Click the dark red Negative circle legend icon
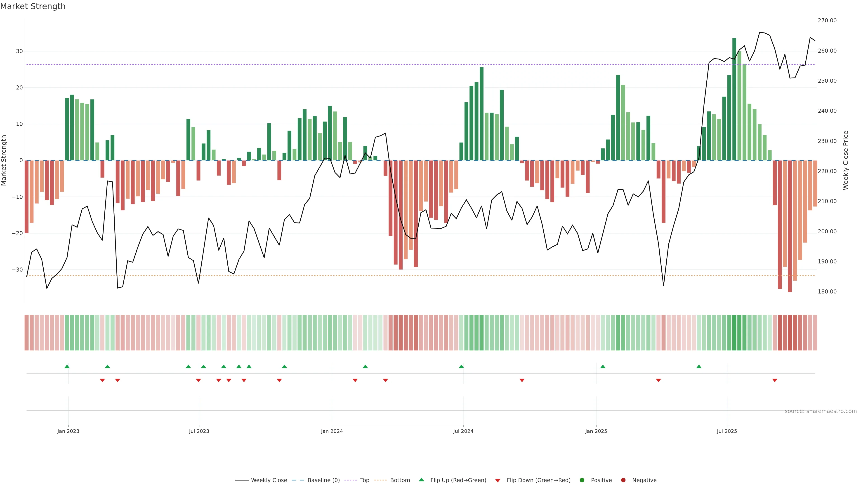The height and width of the screenshot is (488, 868). (623, 480)
